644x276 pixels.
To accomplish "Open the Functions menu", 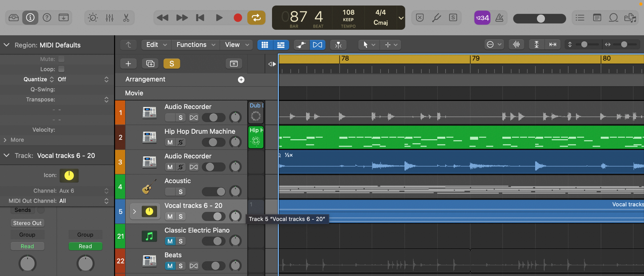I will tap(196, 45).
